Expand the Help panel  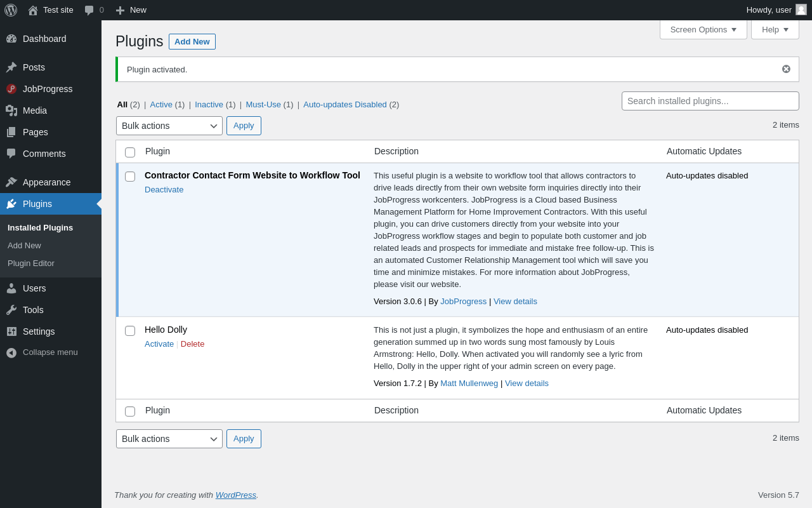click(x=775, y=29)
